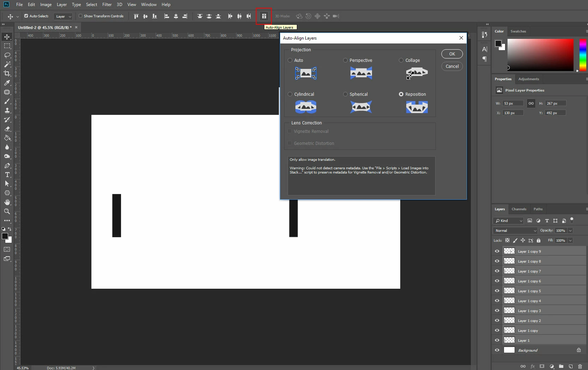Open the Filter menu
588x370 pixels.
[107, 5]
